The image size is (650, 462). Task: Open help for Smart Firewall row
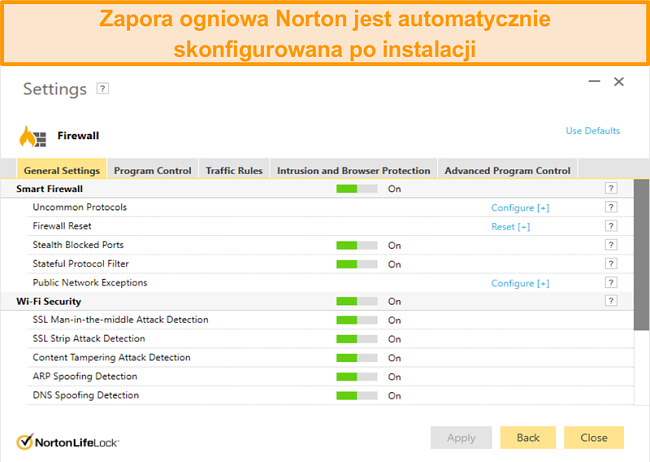coord(611,188)
